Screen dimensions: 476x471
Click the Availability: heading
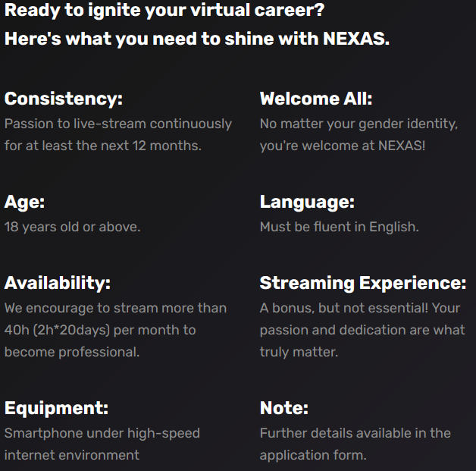58,284
